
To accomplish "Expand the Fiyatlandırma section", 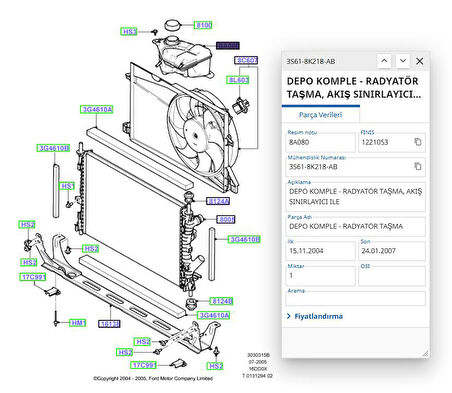I will (315, 316).
